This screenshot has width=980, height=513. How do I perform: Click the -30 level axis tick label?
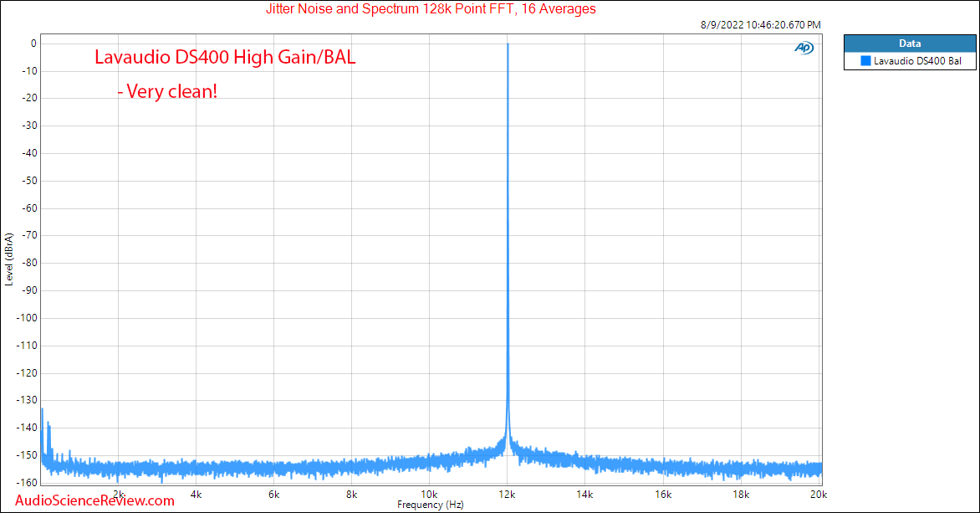29,126
